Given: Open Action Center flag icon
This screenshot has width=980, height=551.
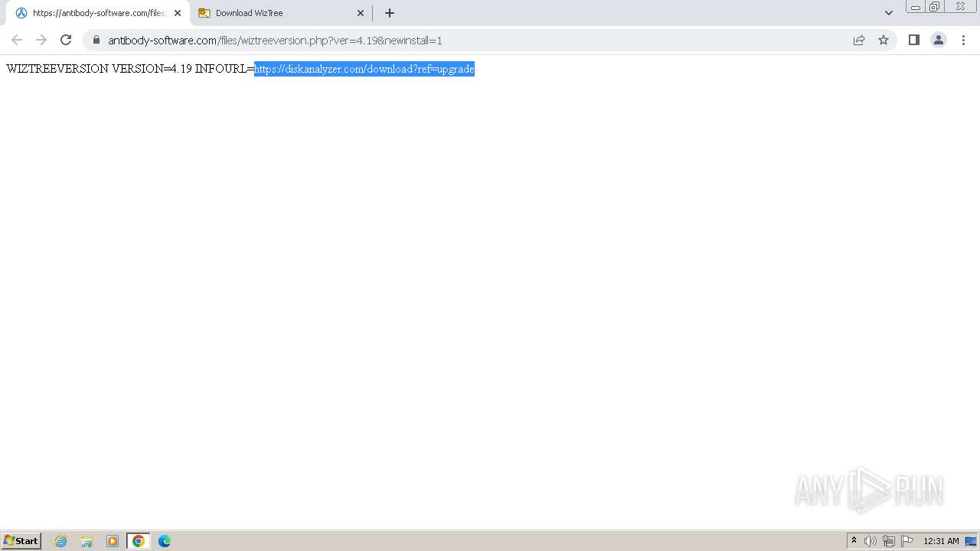Looking at the screenshot, I should pos(907,541).
